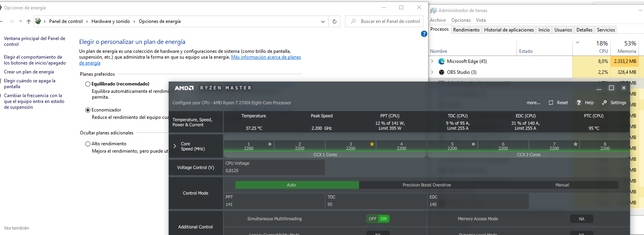
Task: Click 'Hardware y sonido' breadcrumb
Action: click(x=110, y=21)
